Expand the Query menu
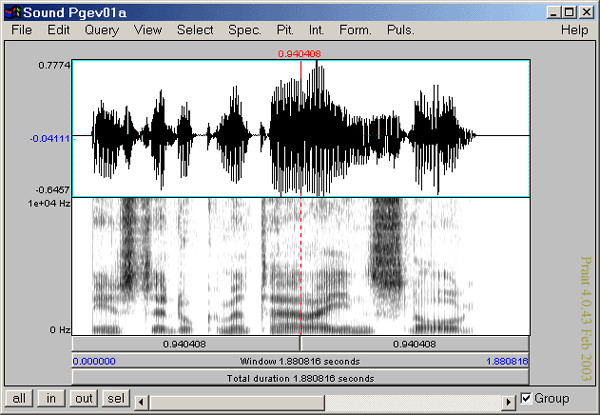The width and height of the screenshot is (600, 415). click(101, 30)
